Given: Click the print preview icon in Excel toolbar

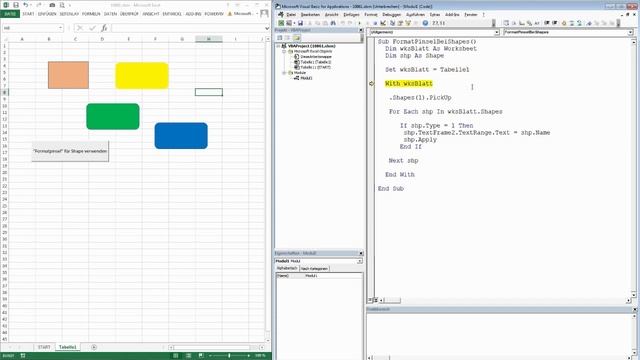Looking at the screenshot, I should click(62, 5).
